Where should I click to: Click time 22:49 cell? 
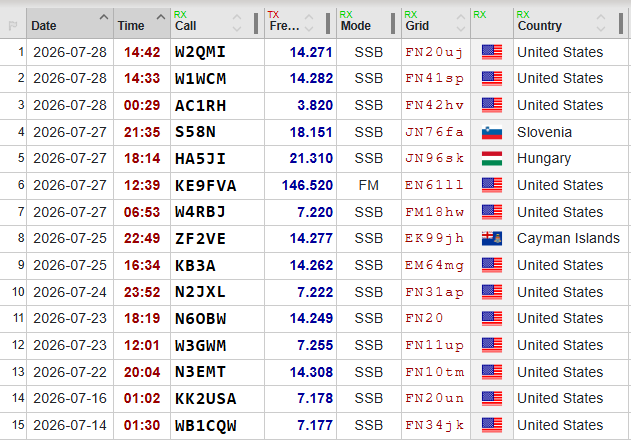tap(142, 239)
